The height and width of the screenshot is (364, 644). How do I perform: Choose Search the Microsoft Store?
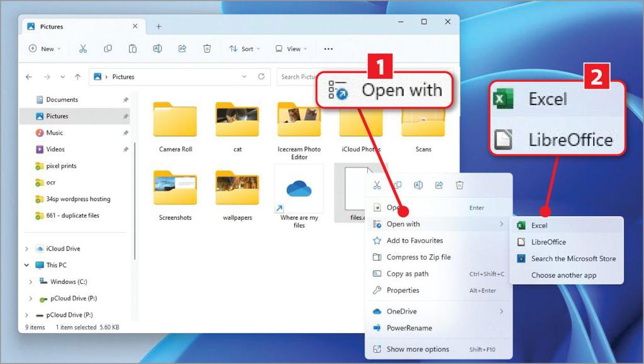(x=567, y=259)
